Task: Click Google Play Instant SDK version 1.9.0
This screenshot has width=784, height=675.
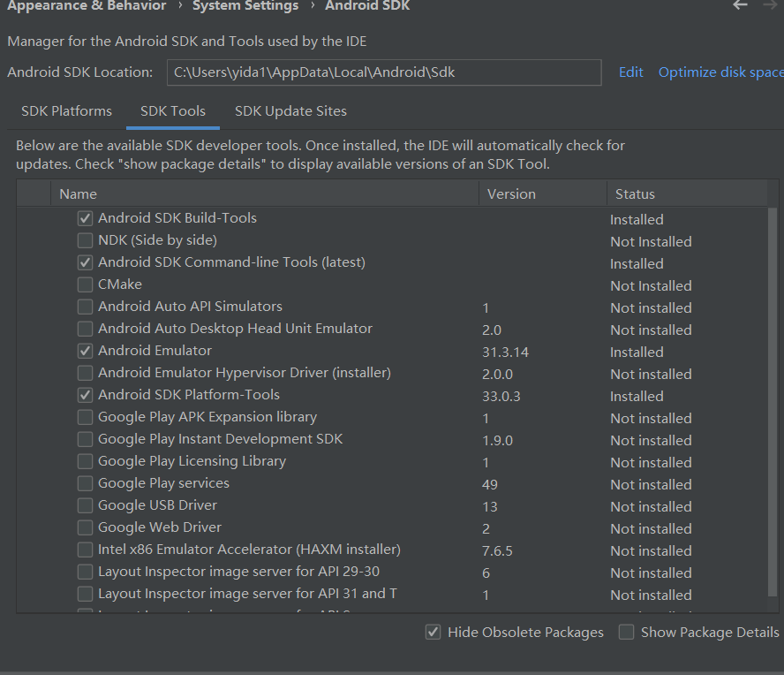Action: 497,440
